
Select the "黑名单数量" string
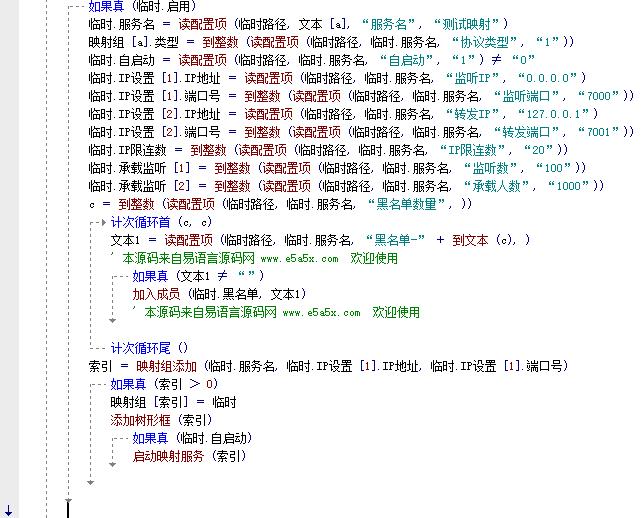[x=406, y=203]
